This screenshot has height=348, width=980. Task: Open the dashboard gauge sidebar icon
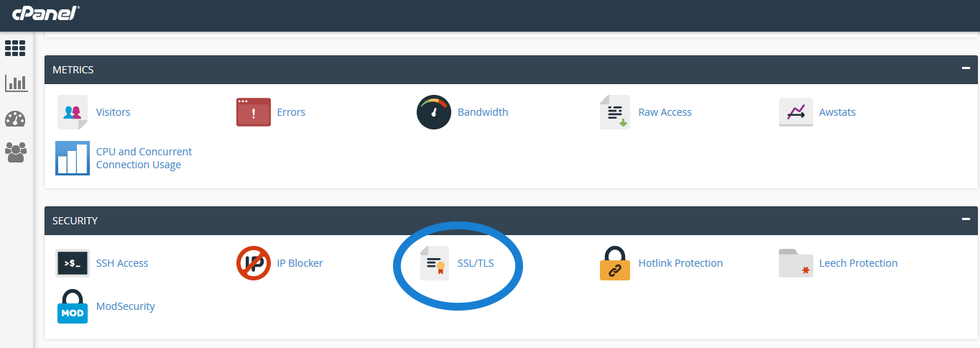point(15,119)
